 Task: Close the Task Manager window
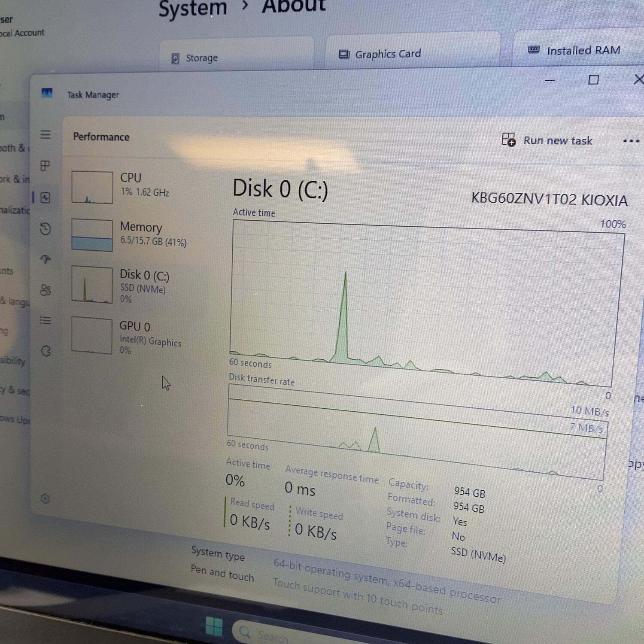click(639, 79)
